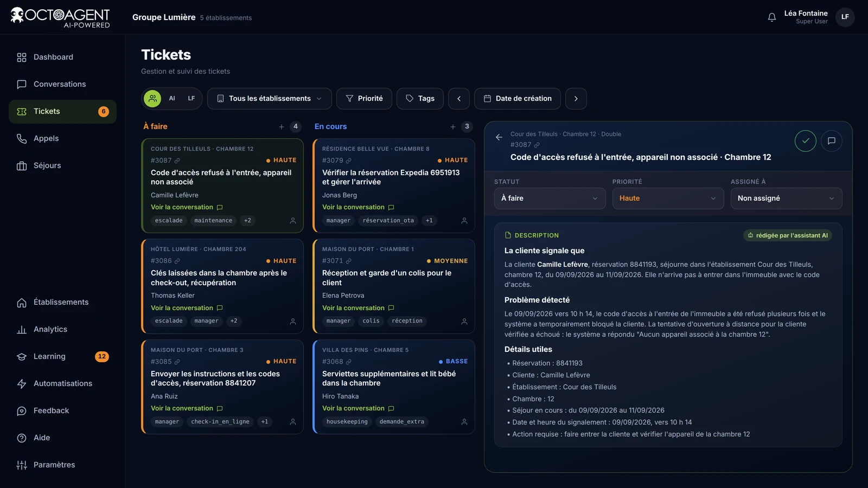Click assignee icon on ticket #3086 card

coord(293,322)
